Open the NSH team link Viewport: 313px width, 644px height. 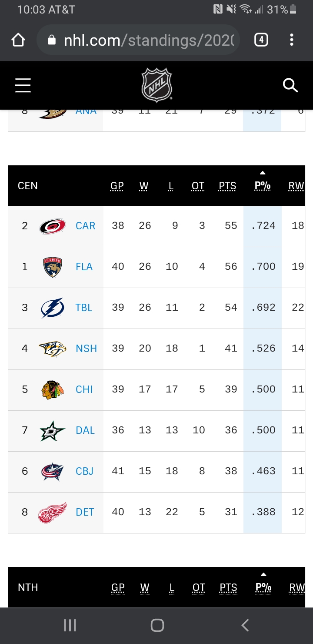click(x=86, y=349)
